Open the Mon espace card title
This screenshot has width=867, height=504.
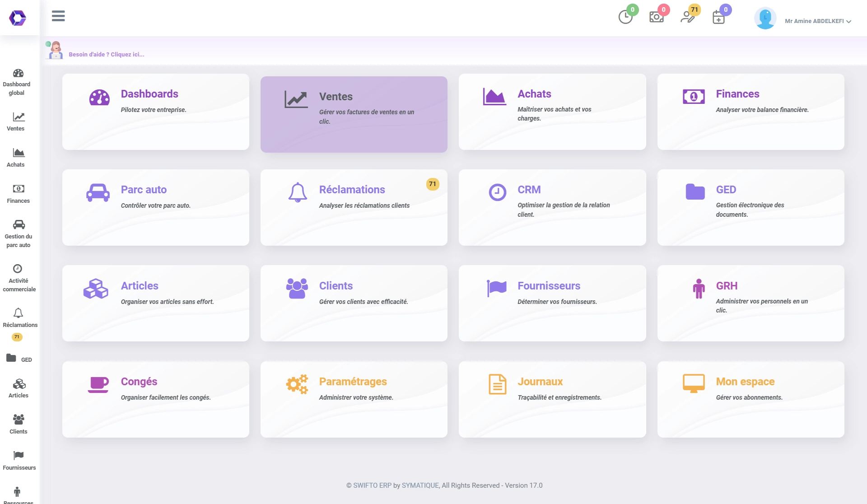(745, 382)
